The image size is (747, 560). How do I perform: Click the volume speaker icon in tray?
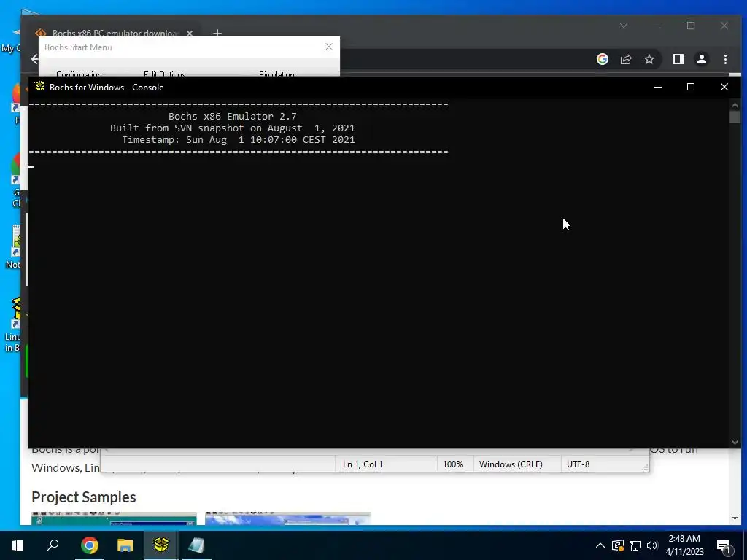point(652,545)
